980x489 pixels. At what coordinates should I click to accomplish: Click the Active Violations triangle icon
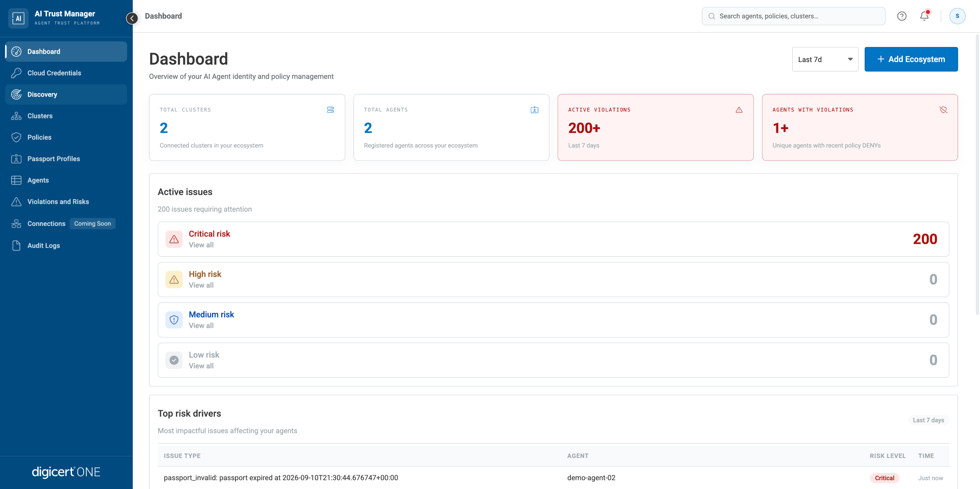(739, 110)
